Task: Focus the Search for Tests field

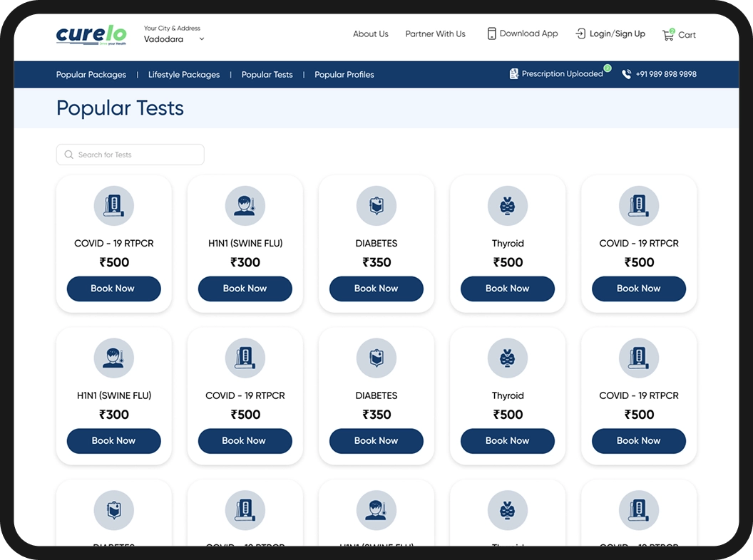Action: (135, 155)
